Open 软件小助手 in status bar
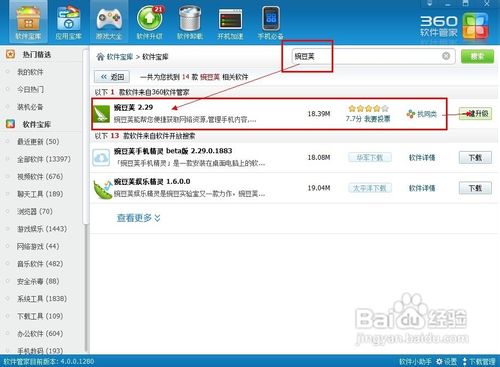The height and width of the screenshot is (367, 500). click(x=415, y=361)
